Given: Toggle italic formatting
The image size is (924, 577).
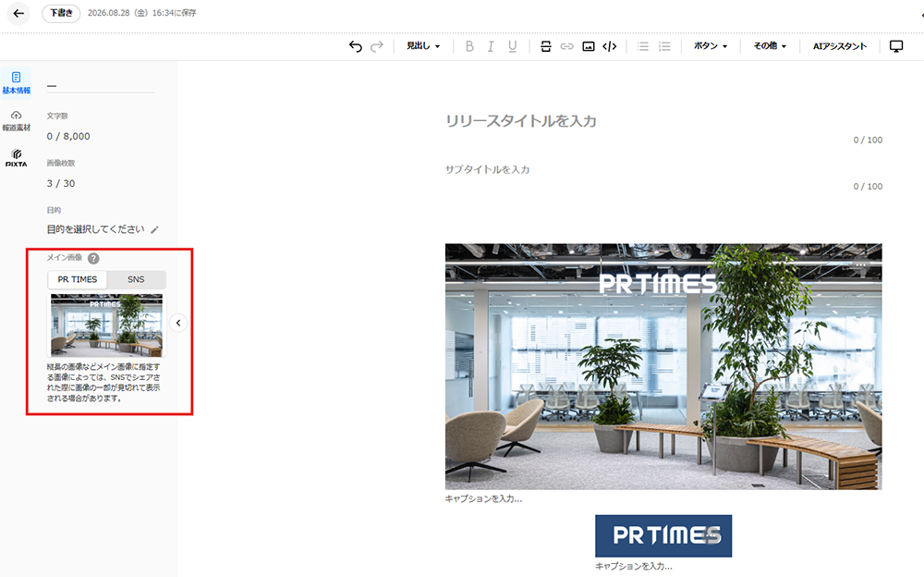Looking at the screenshot, I should click(x=491, y=46).
